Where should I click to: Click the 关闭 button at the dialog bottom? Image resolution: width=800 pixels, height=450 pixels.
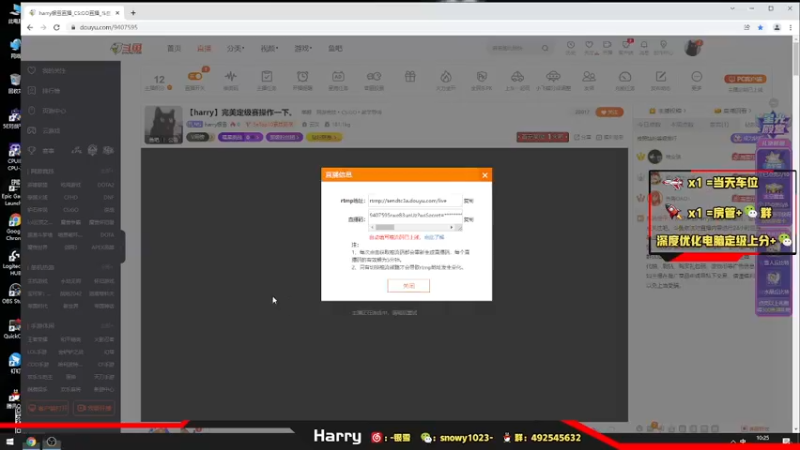click(x=409, y=286)
